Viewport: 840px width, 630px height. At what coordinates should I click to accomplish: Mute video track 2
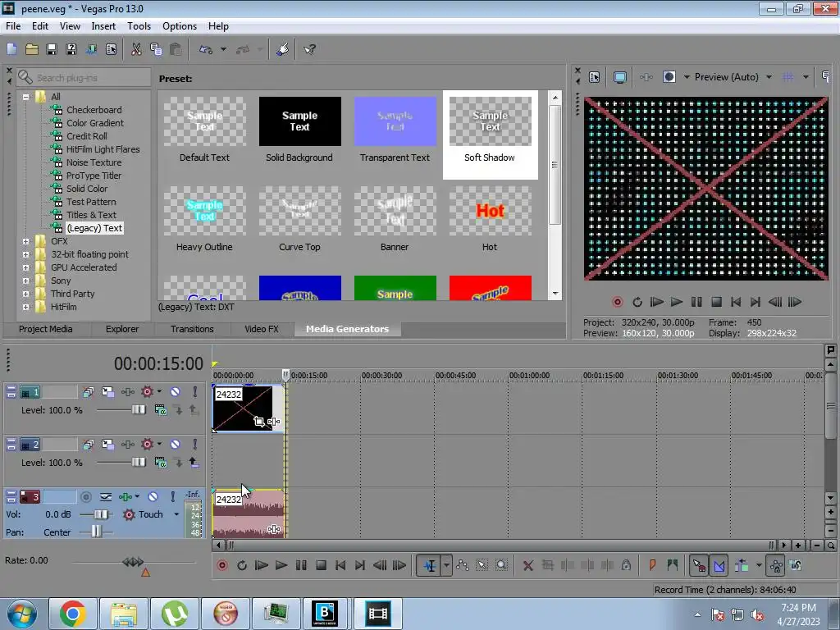click(x=176, y=444)
